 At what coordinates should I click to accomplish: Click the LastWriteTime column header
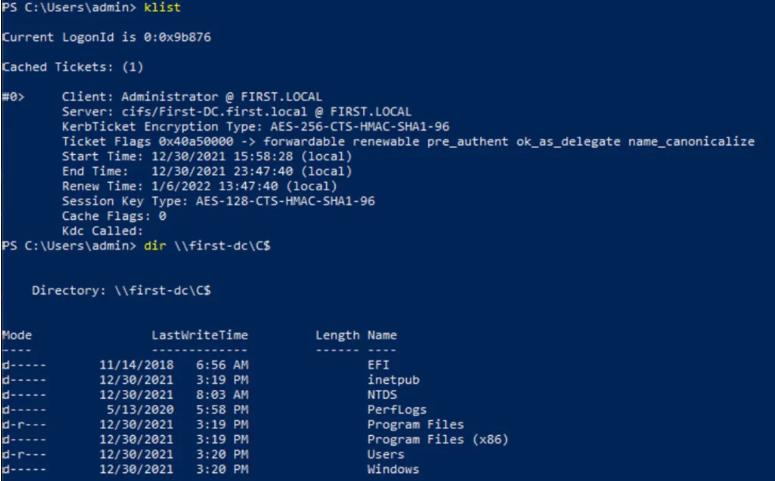(200, 335)
